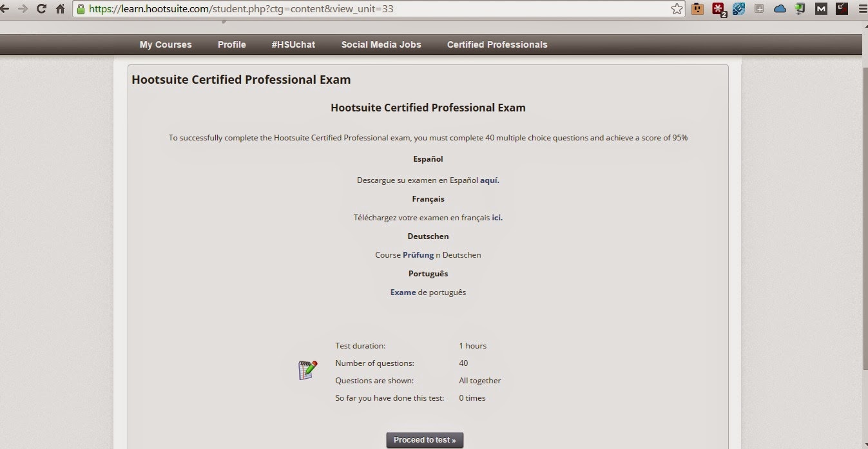Image resolution: width=868 pixels, height=449 pixels.
Task: Click the Proceed to test button
Action: pos(425,441)
